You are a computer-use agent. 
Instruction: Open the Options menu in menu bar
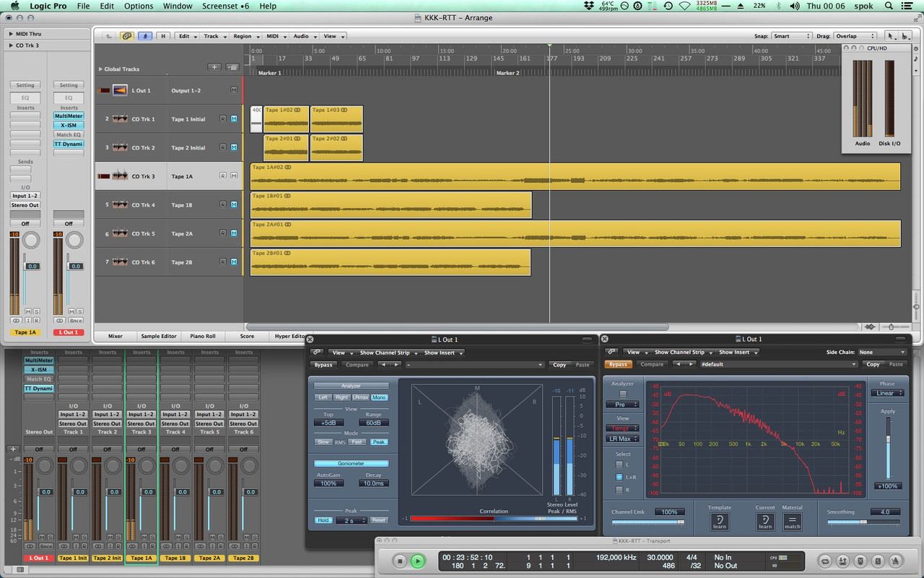pos(139,6)
